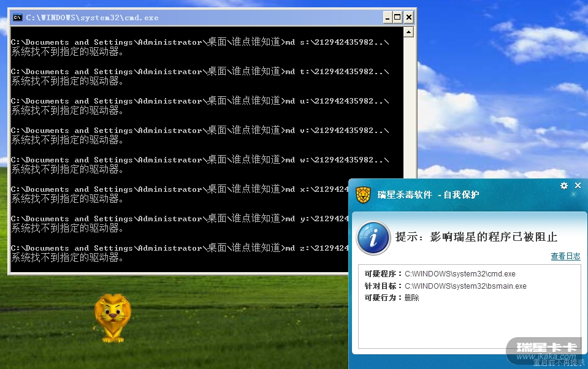The image size is (588, 369).
Task: Click the popup title 瑞星杀毒软件 - 自我保护
Action: point(428,195)
